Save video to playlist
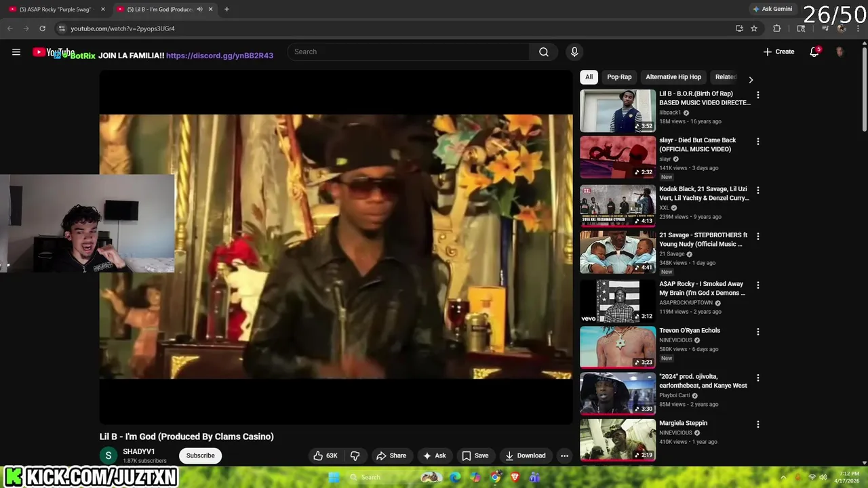Viewport: 868px width, 488px height. [475, 455]
